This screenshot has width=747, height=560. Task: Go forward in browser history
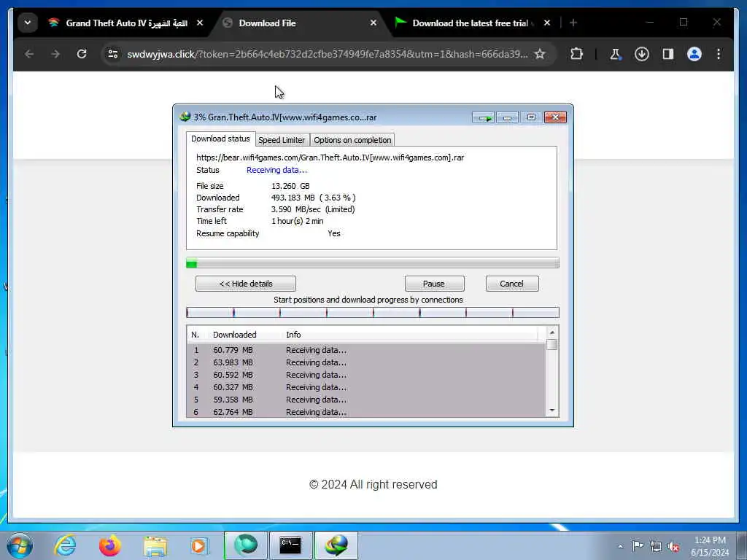pyautogui.click(x=55, y=54)
